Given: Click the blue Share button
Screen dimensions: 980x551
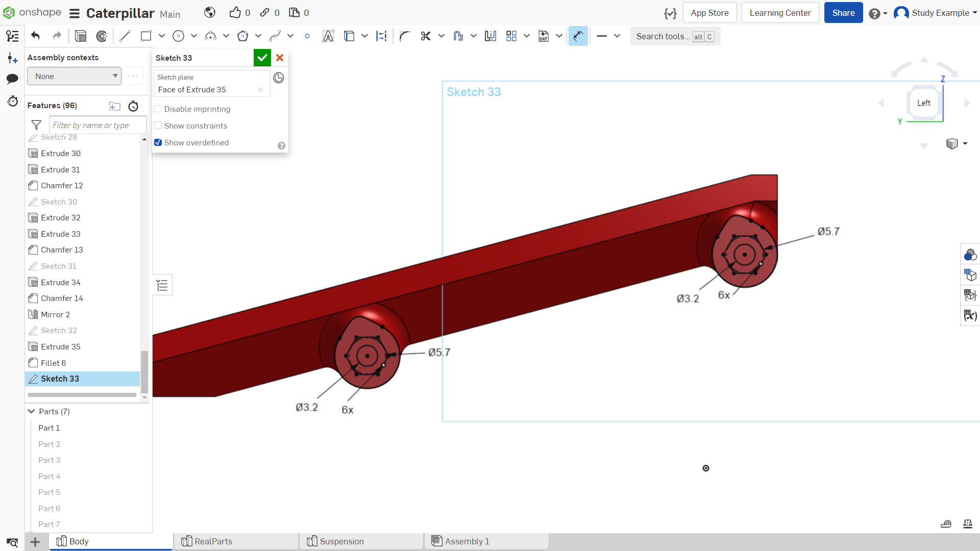Looking at the screenshot, I should click(x=843, y=13).
